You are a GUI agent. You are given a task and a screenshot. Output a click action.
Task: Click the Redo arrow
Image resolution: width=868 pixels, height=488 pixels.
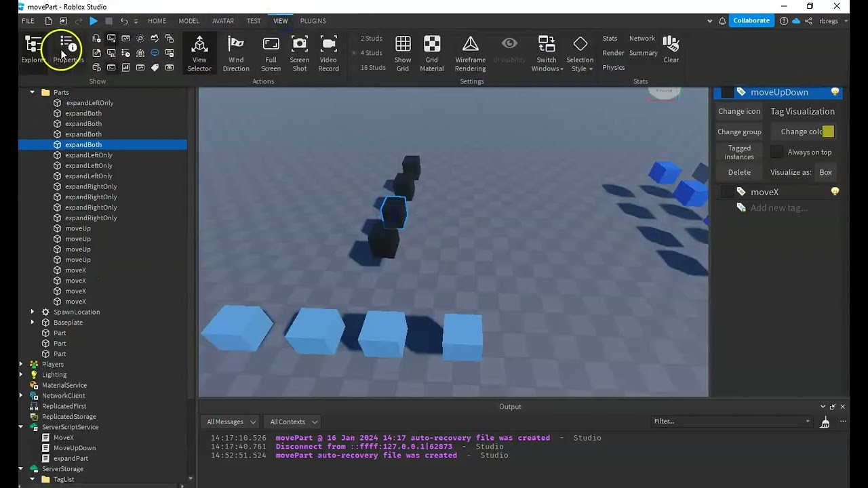[x=78, y=21]
